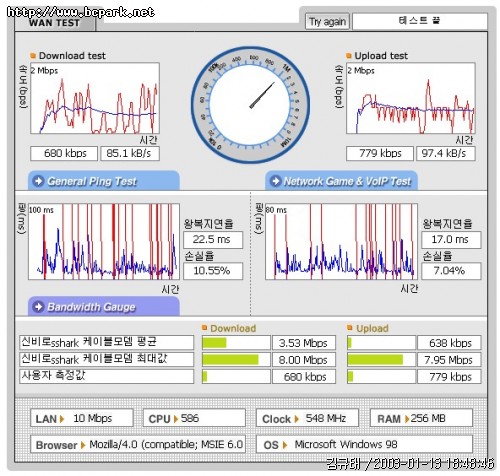This screenshot has height=476, width=500.
Task: Click the General Ping 100 ms graph
Action: [x=104, y=242]
